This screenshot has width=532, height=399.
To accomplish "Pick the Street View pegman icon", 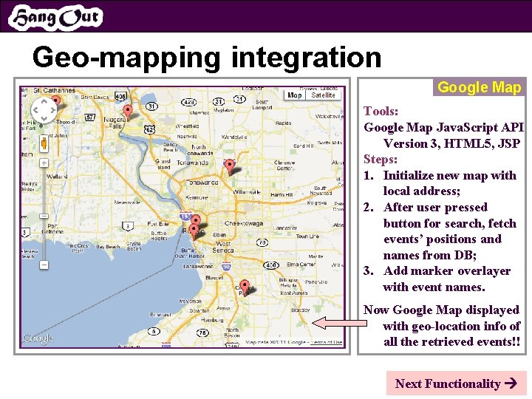I will [44, 143].
